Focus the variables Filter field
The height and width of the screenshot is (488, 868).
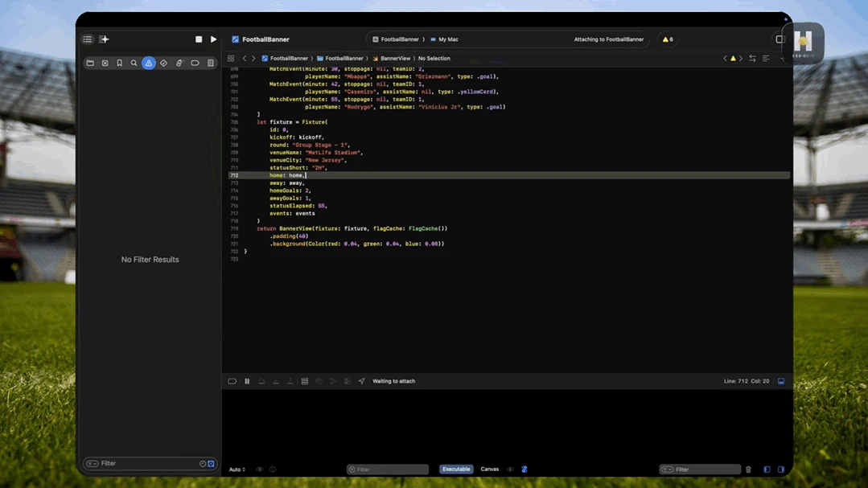tap(388, 470)
